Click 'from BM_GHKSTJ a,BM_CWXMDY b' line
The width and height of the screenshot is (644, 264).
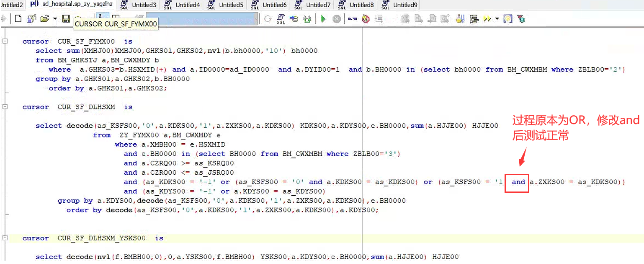coord(97,60)
